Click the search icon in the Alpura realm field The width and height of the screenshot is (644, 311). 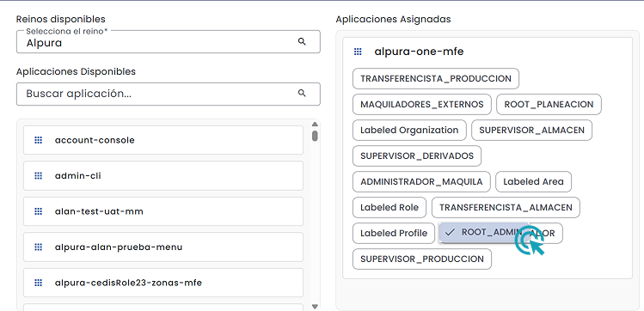[x=302, y=41]
